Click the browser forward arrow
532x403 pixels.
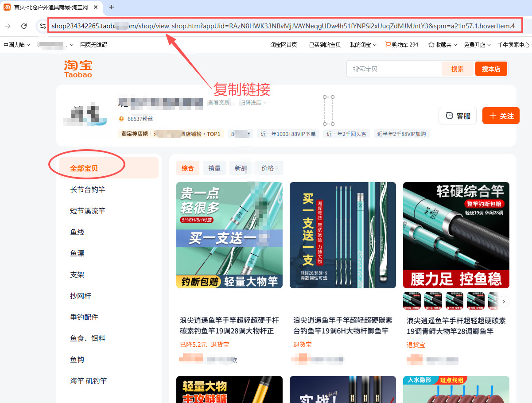point(8,26)
